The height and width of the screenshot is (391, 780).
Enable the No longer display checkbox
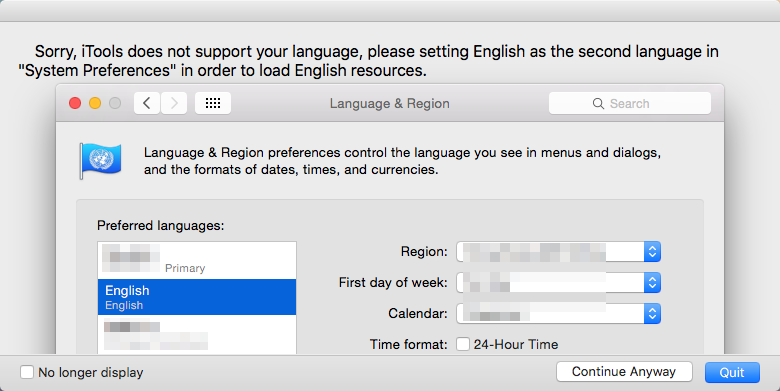click(27, 372)
